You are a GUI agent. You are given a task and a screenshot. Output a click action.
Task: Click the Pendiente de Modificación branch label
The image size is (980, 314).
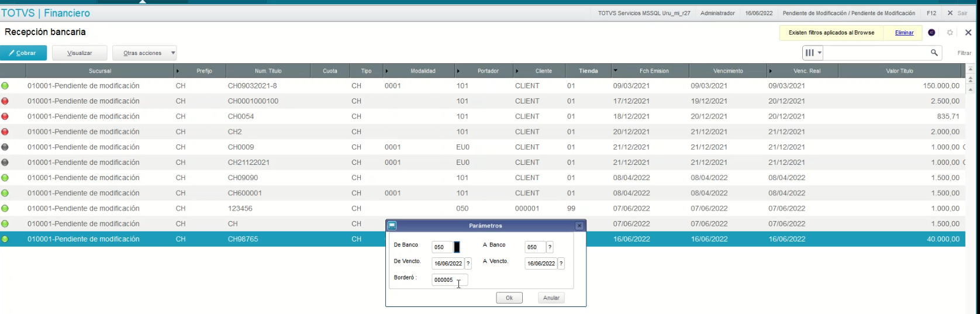point(849,13)
